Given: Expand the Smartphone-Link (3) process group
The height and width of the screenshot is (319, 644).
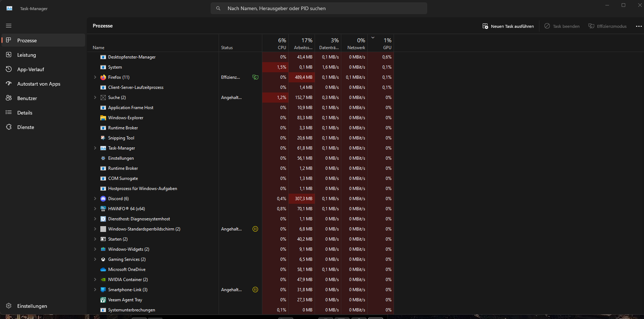Looking at the screenshot, I should click(95, 290).
